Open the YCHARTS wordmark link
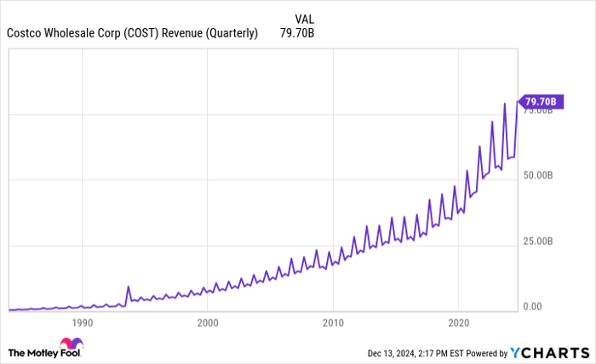 [x=555, y=352]
